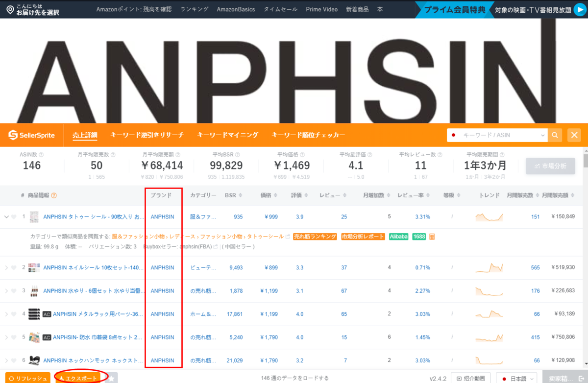Open the 市場分析レポート badge link
The image size is (588, 383).
[x=363, y=237]
